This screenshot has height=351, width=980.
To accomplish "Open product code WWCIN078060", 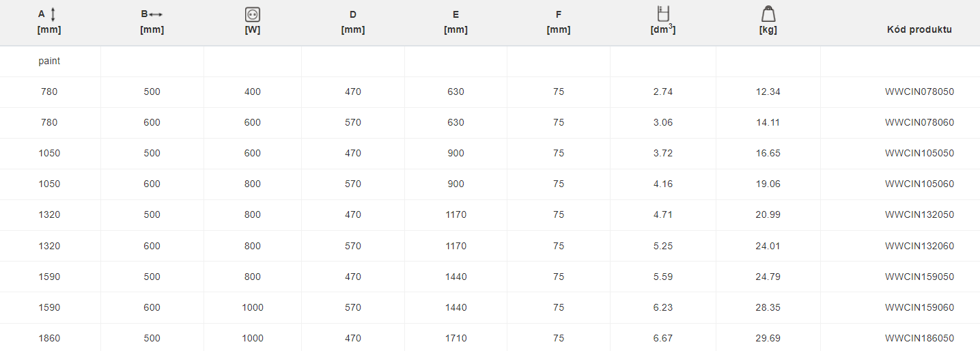I will tap(919, 123).
